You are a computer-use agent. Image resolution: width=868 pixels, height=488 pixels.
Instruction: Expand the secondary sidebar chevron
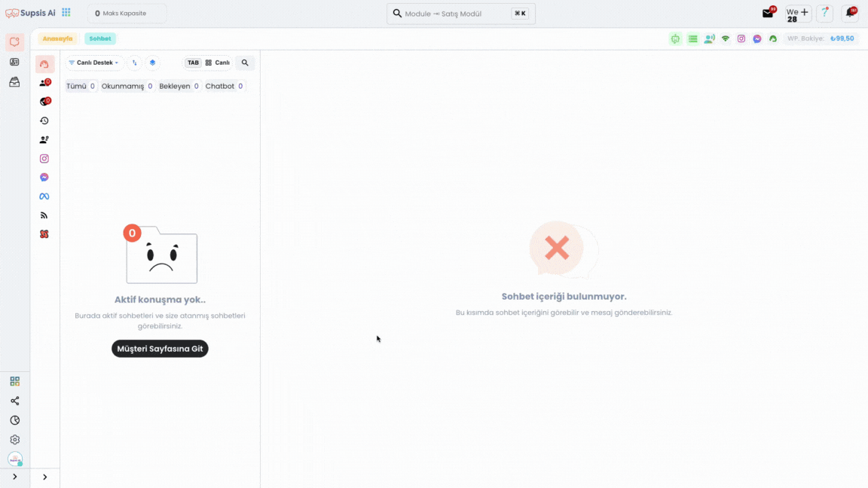(45, 477)
